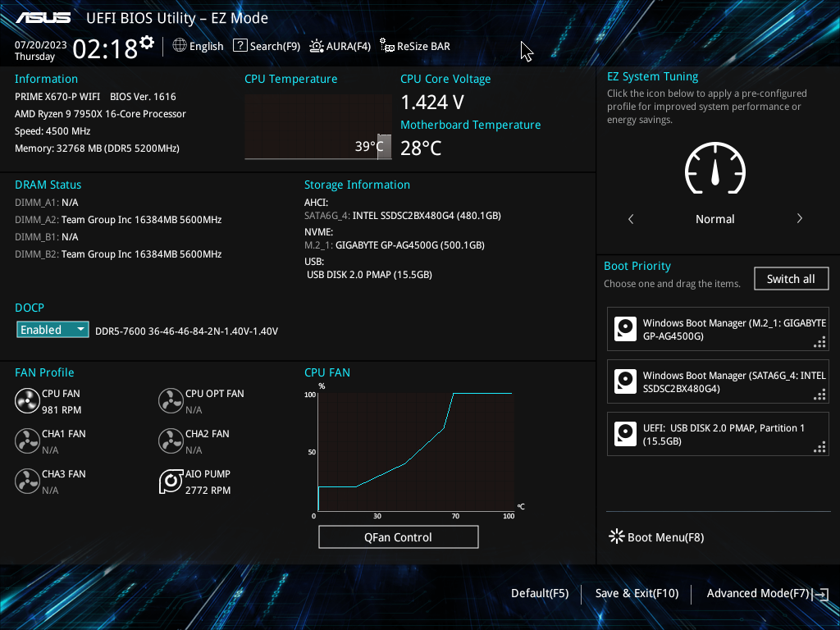Image resolution: width=840 pixels, height=630 pixels.
Task: Click the Advanced Mode exit arrow icon
Action: pos(820,594)
